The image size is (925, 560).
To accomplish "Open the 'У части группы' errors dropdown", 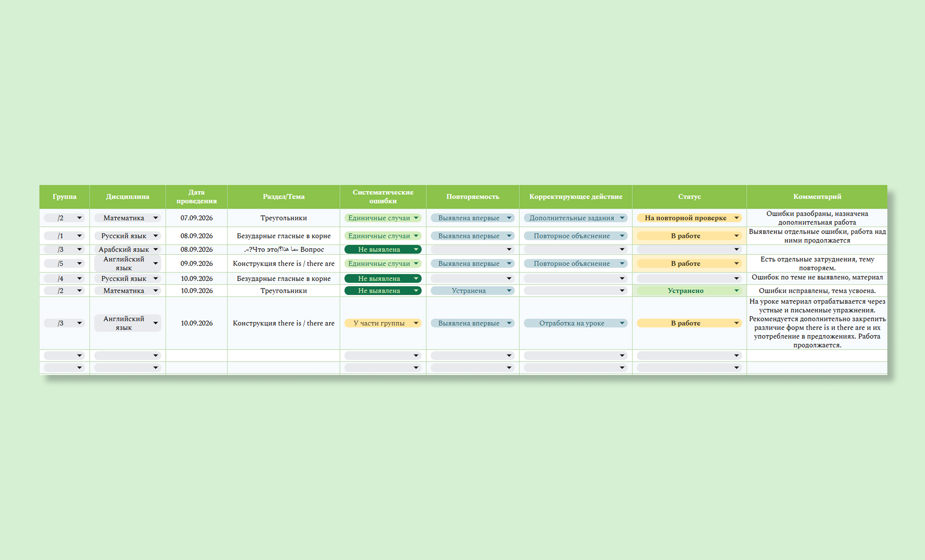I will pos(383,323).
